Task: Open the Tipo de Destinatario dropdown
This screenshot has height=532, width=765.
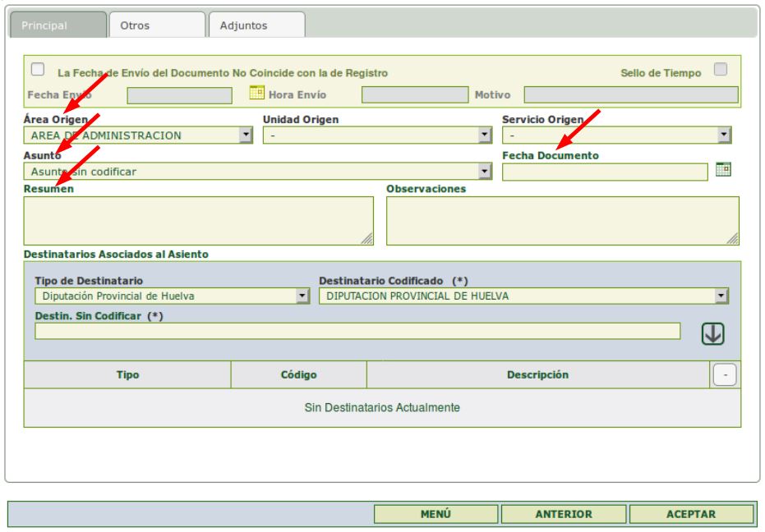Action: coord(173,296)
